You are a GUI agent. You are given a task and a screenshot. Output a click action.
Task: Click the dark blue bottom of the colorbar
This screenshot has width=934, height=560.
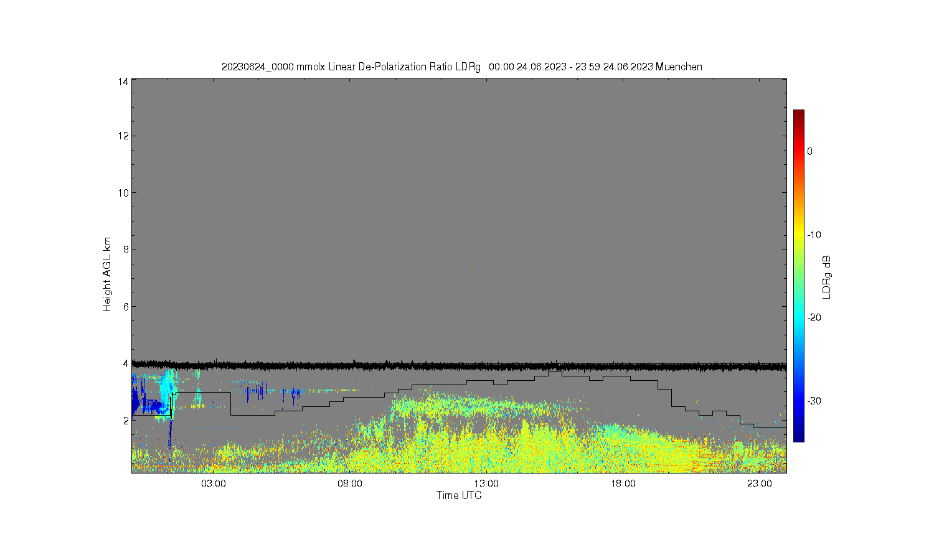(x=798, y=436)
